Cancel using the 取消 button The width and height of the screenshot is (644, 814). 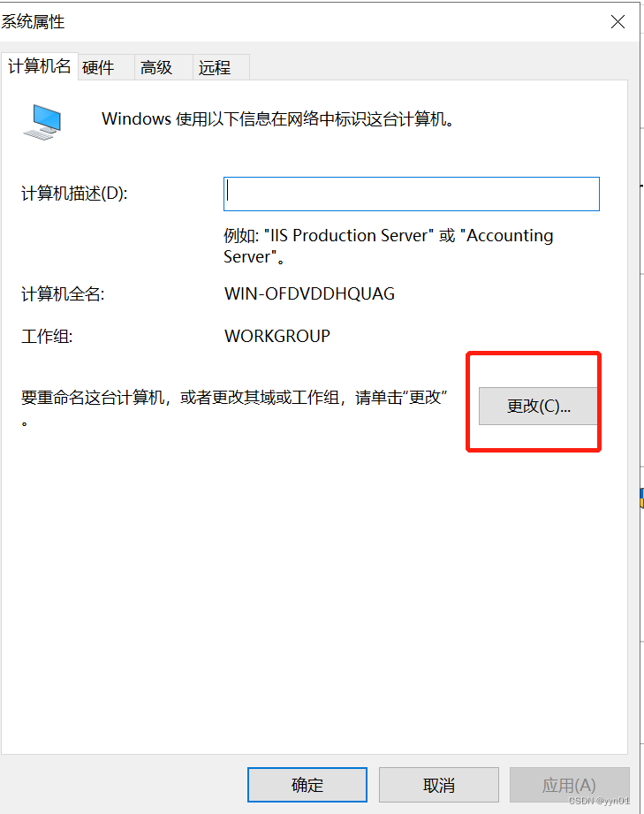[x=438, y=785]
